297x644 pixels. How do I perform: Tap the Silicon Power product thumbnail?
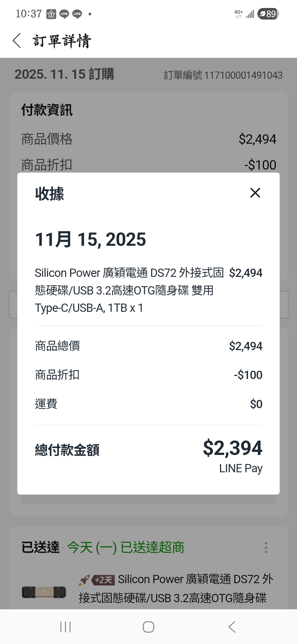coord(44,592)
